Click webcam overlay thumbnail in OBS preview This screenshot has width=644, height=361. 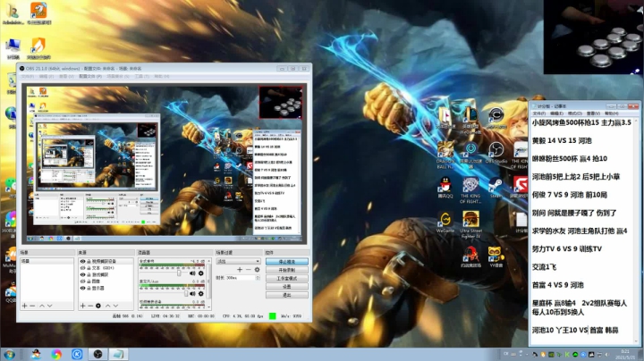(x=280, y=103)
